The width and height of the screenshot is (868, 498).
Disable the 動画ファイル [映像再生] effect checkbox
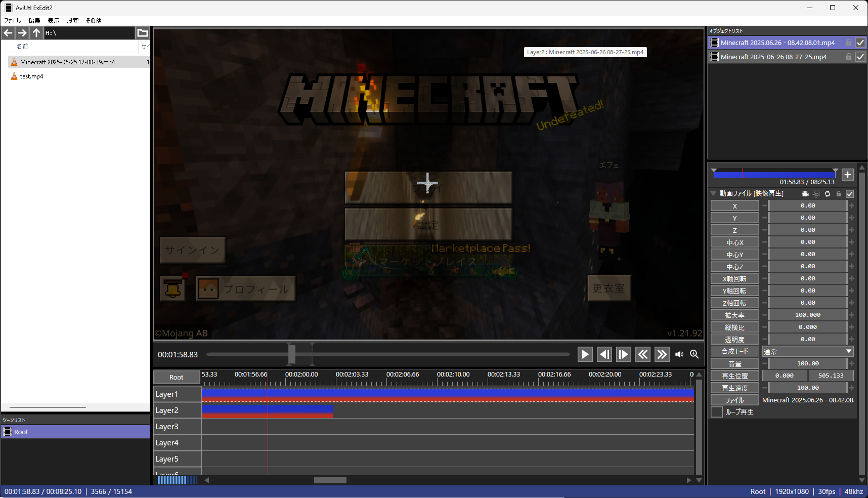coord(850,194)
